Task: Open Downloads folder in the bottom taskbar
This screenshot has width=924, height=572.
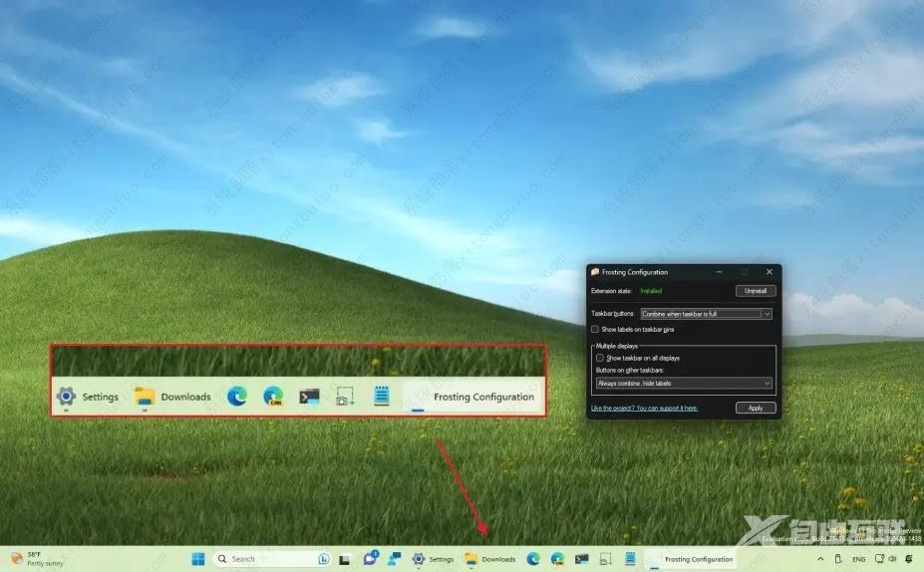Action: [x=489, y=559]
